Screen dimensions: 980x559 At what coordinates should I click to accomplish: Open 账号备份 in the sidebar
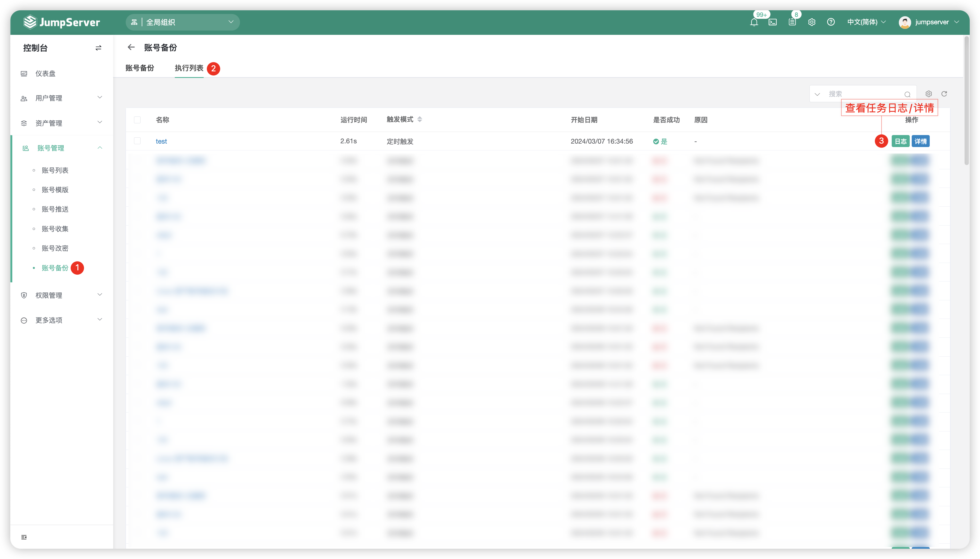point(55,268)
